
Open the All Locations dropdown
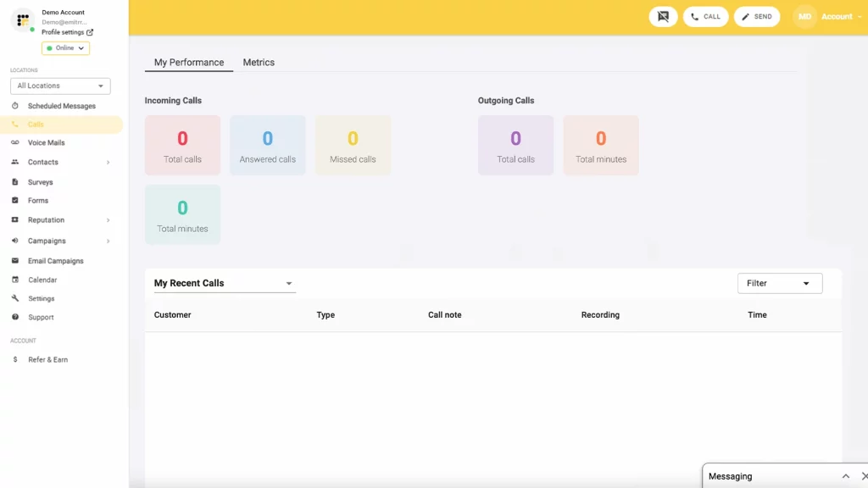pos(60,86)
